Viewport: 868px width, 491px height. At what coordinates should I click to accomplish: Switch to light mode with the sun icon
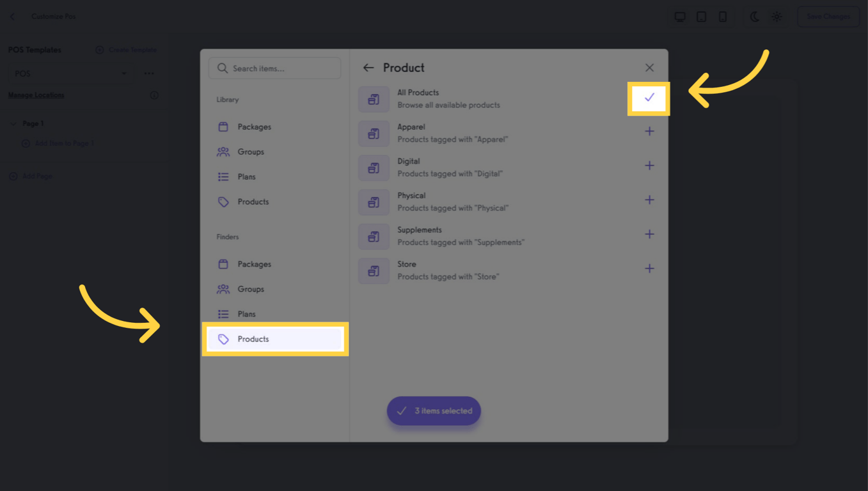[777, 17]
